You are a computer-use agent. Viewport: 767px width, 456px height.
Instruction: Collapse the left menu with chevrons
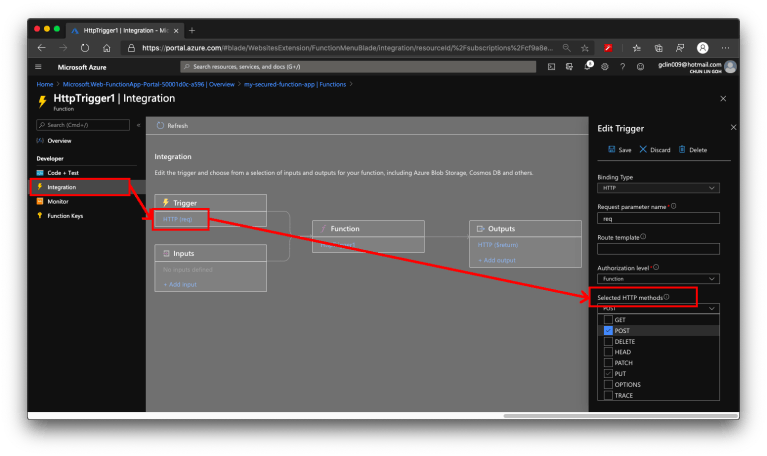coord(138,125)
